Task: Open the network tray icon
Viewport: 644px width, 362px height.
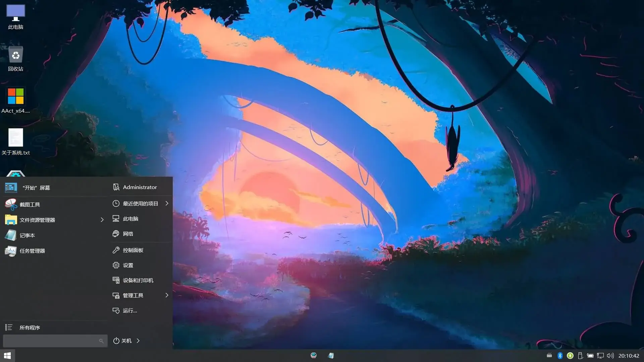Action: coord(600,356)
